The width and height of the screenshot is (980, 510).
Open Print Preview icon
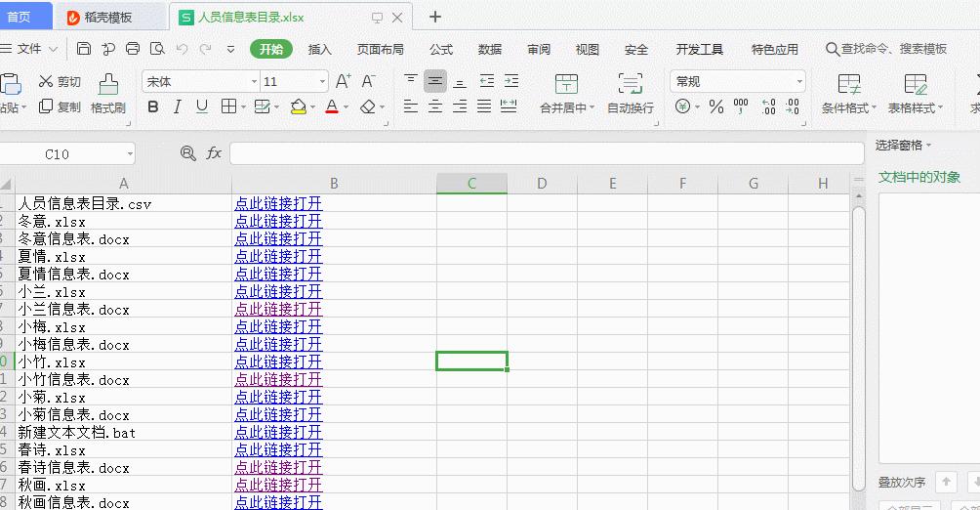click(x=157, y=49)
